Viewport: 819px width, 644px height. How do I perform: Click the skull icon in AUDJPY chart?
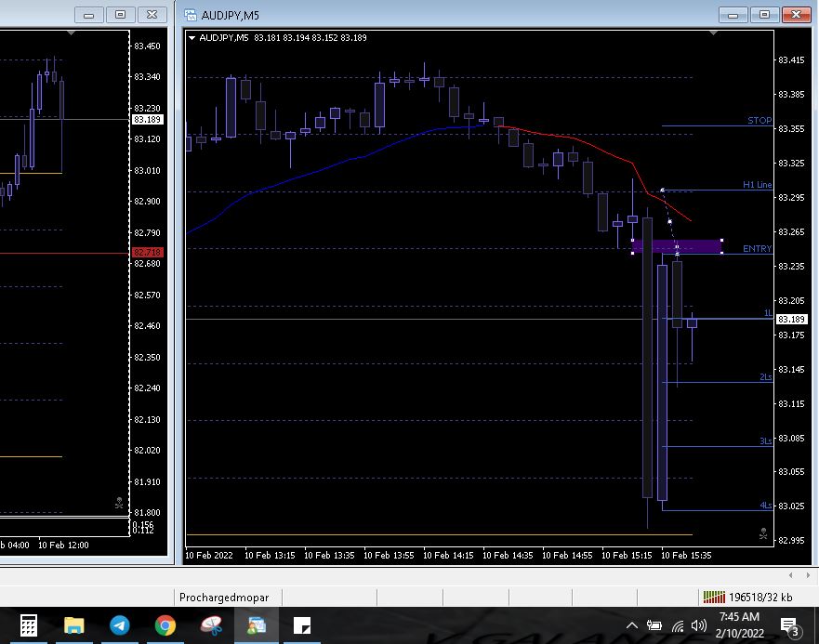click(762, 534)
